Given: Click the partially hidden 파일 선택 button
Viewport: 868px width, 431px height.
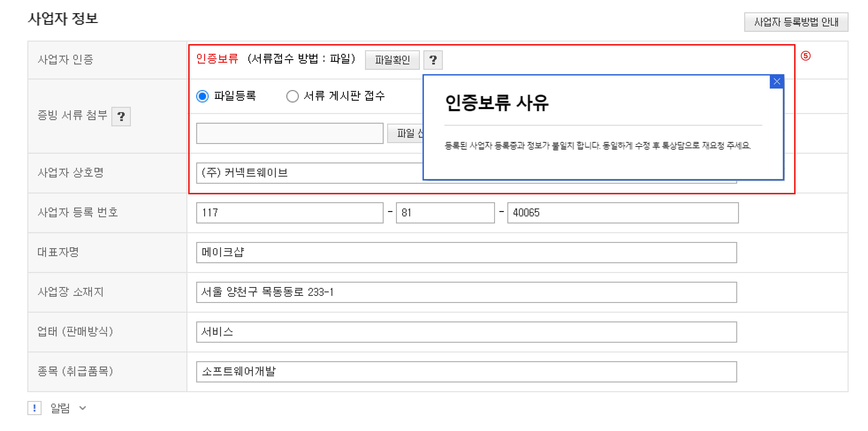Looking at the screenshot, I should click(405, 133).
